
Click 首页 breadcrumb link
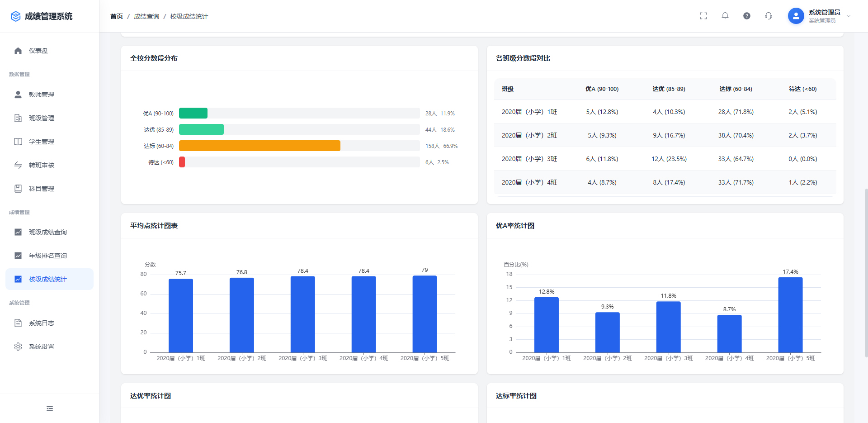point(117,16)
